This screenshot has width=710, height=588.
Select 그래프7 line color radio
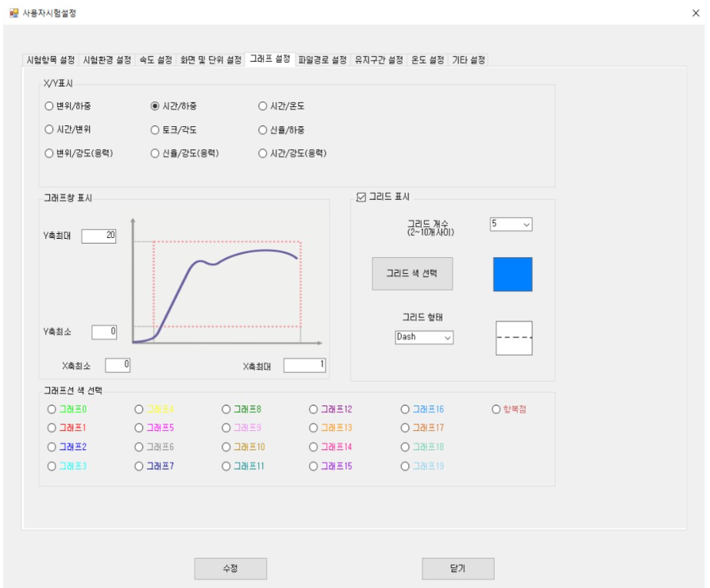coord(154,467)
